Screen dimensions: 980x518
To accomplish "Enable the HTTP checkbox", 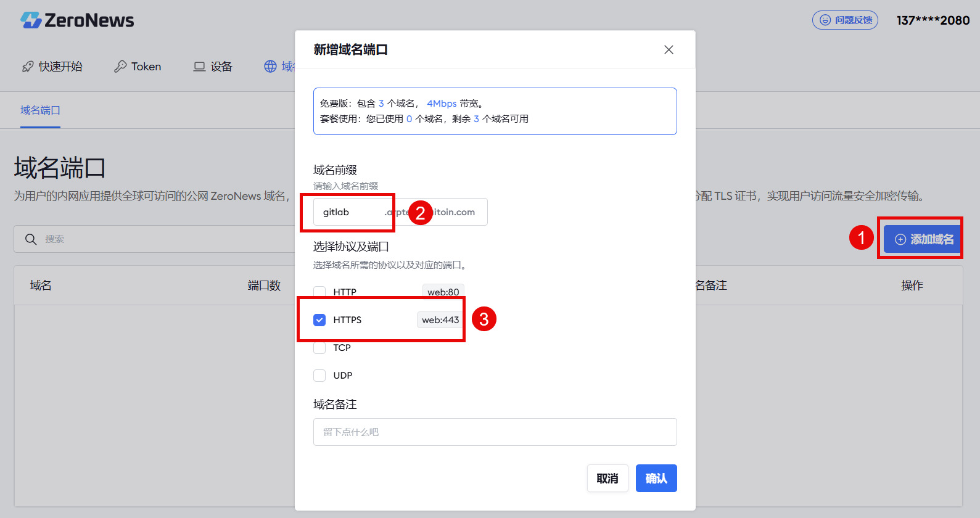I will (x=319, y=292).
